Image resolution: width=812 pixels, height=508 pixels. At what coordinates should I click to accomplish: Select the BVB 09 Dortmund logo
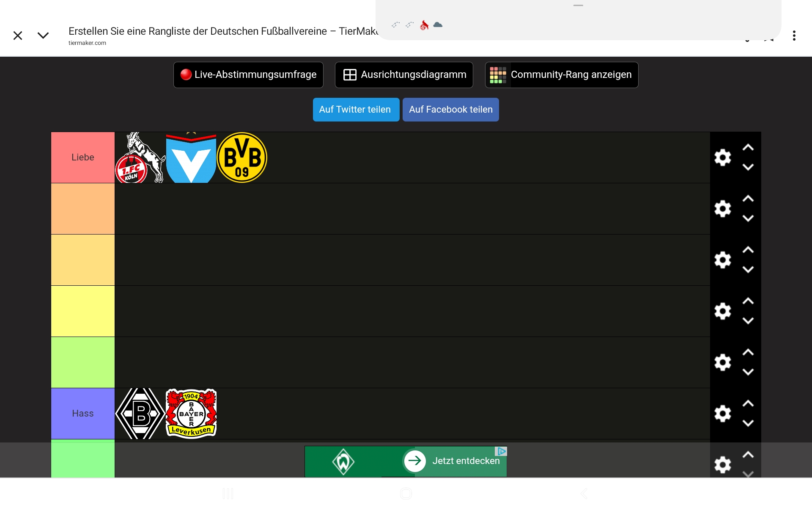click(x=242, y=157)
